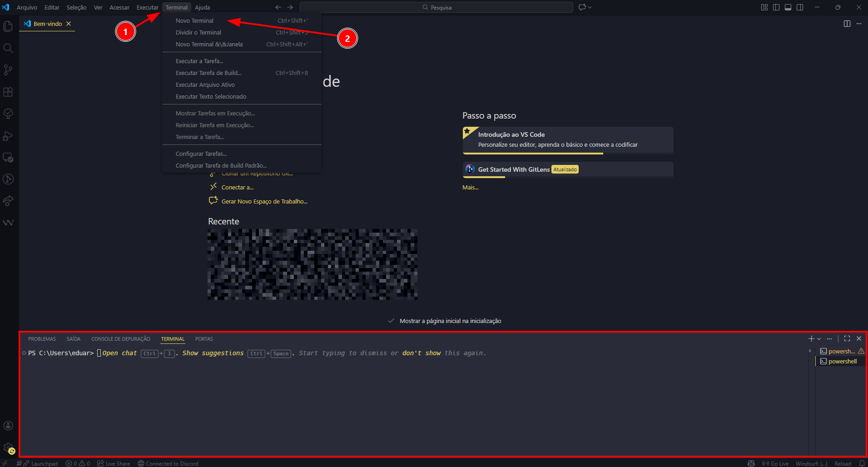
Task: Open the Search view in the activity bar
Action: click(8, 48)
